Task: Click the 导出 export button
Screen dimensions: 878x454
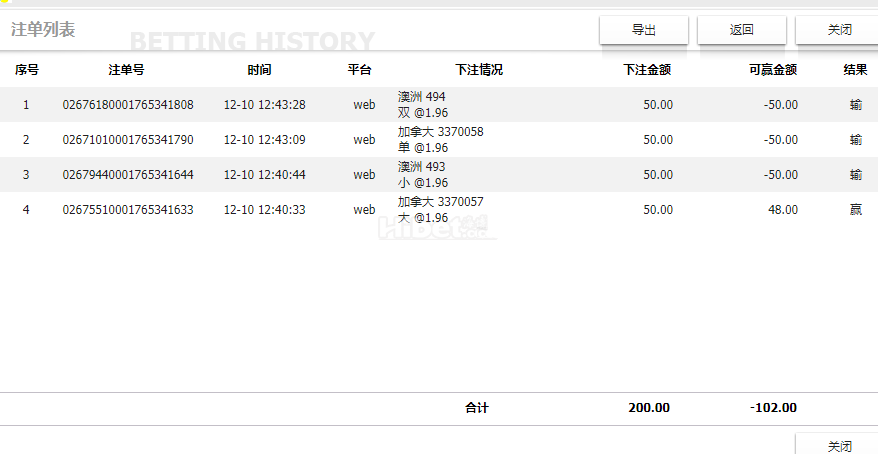Action: [x=643, y=30]
